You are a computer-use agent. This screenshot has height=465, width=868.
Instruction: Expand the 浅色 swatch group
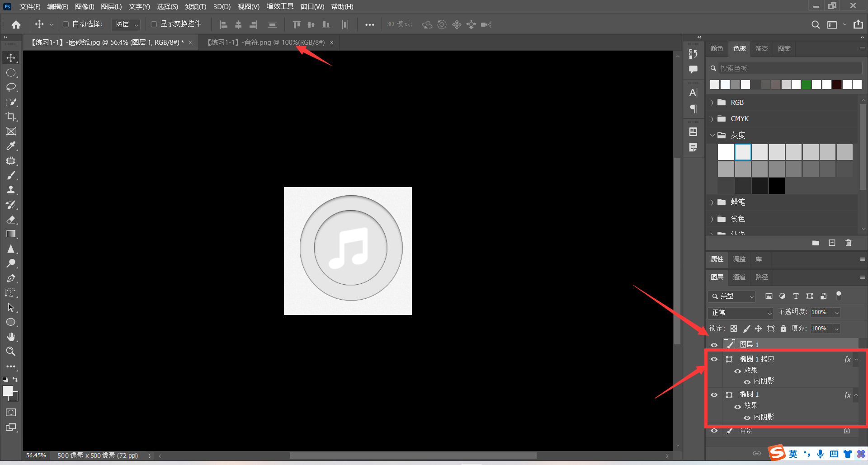click(712, 219)
